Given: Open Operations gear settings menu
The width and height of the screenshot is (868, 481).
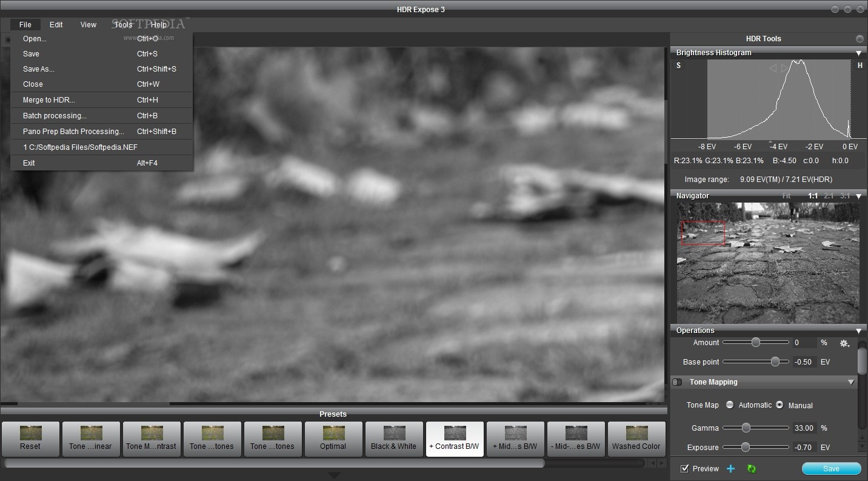Looking at the screenshot, I should tap(844, 343).
